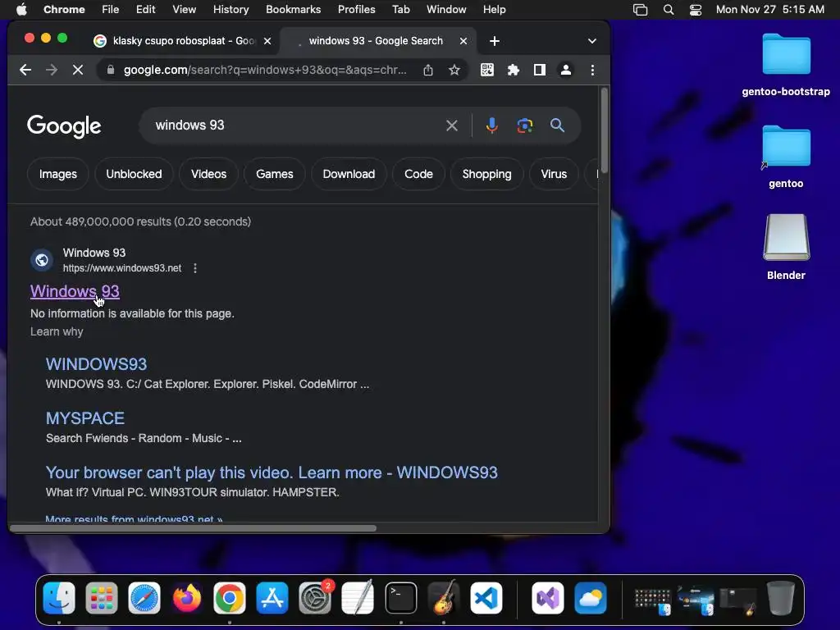Select the Games filter chip
This screenshot has width=840, height=630.
coord(274,174)
